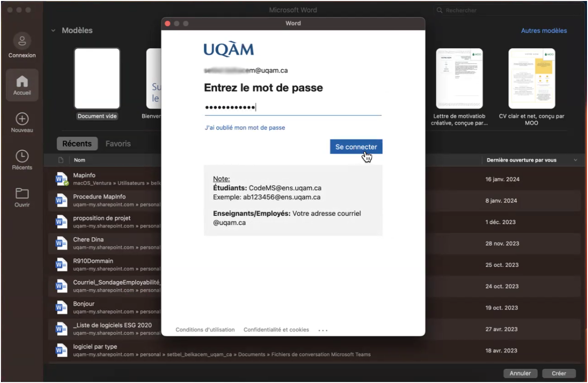Open Conditions d'utilisation link

click(205, 330)
